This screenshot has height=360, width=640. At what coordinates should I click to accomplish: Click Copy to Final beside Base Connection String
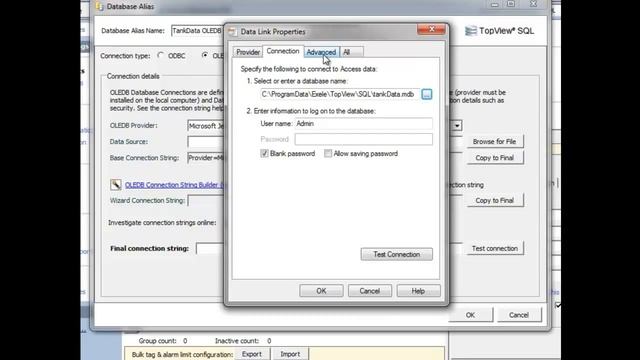tap(495, 158)
